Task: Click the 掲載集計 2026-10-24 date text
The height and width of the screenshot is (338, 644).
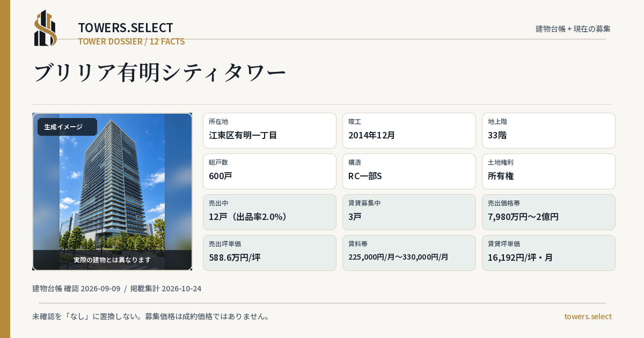Action: (x=166, y=289)
